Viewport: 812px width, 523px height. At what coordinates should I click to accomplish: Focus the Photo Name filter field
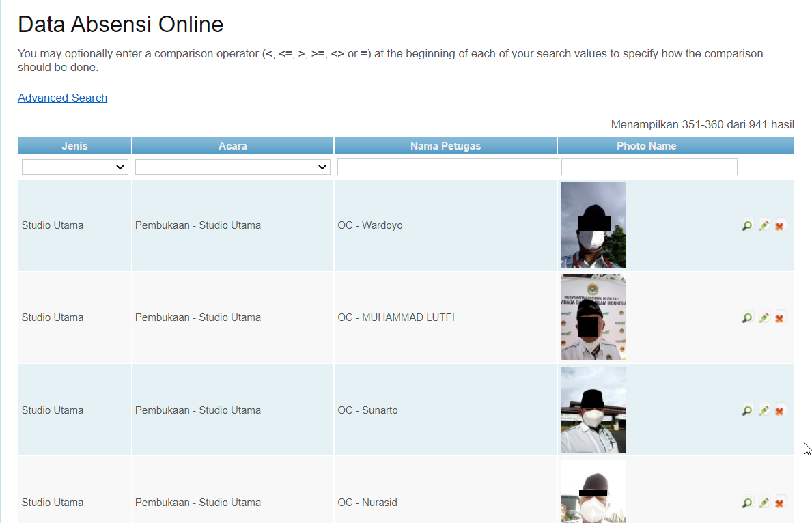coord(649,167)
